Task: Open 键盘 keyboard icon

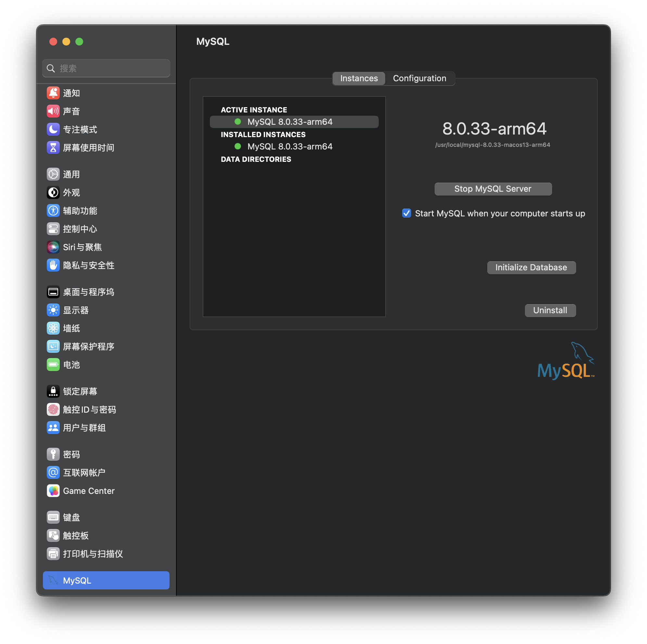Action: coord(53,517)
